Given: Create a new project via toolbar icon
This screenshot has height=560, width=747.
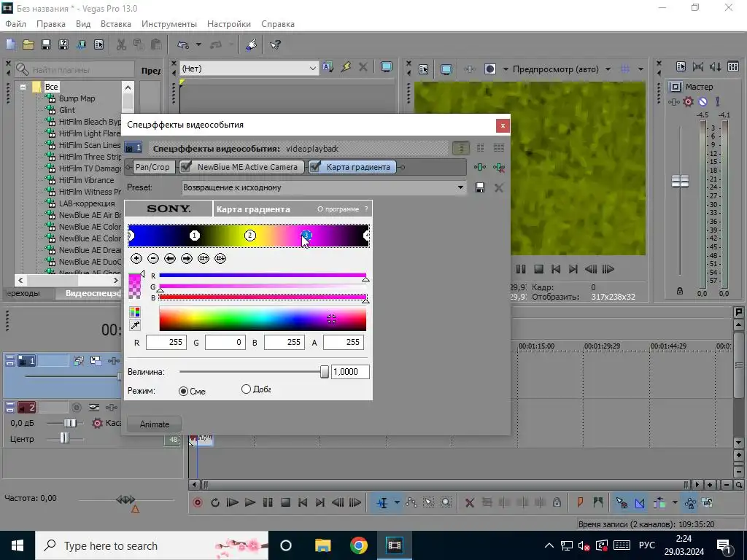Looking at the screenshot, I should coord(10,44).
